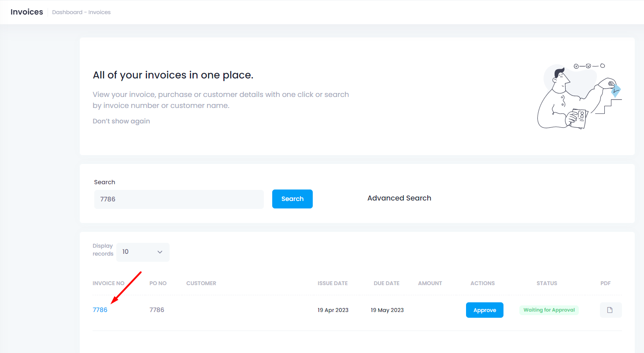Open the Display records dropdown
Image resolution: width=644 pixels, height=353 pixels.
143,252
